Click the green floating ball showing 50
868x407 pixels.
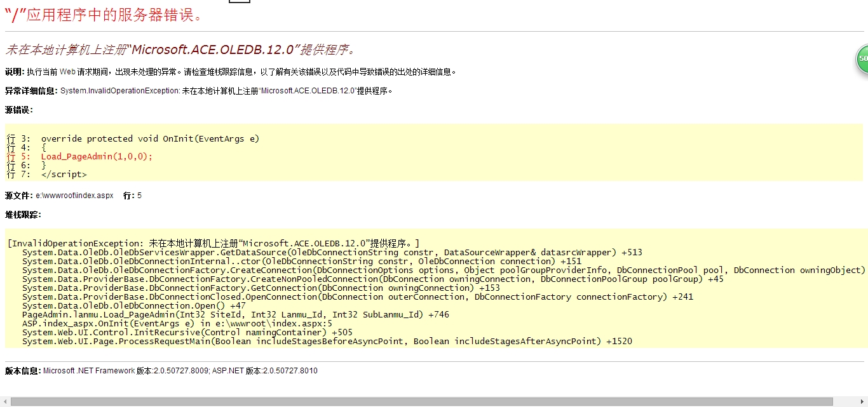[x=862, y=58]
